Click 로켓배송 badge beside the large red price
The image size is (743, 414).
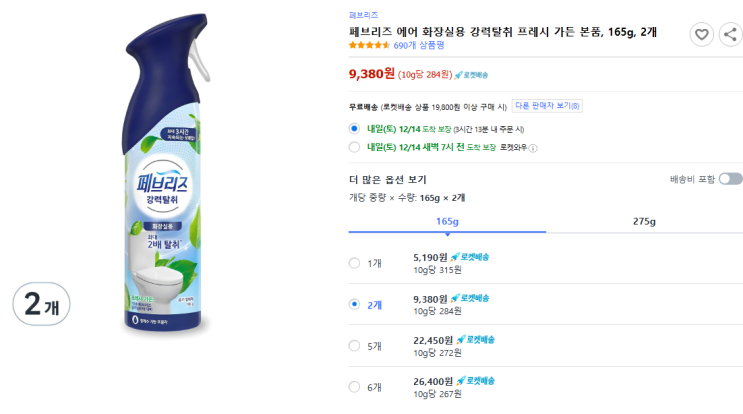pyautogui.click(x=471, y=74)
